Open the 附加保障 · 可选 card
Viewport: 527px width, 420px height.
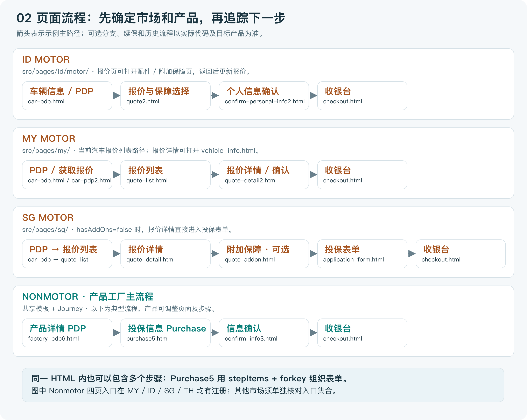[264, 254]
